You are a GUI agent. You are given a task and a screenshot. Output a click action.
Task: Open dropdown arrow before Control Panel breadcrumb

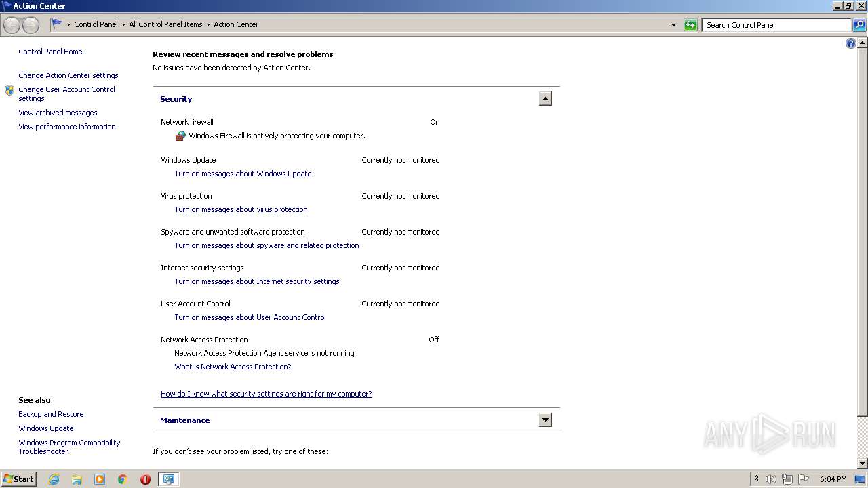[x=68, y=24]
